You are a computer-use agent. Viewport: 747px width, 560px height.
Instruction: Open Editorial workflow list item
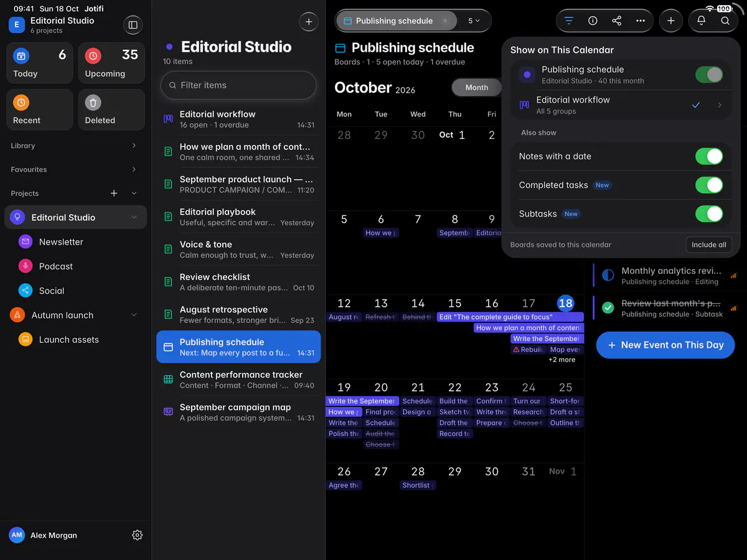[x=238, y=119]
